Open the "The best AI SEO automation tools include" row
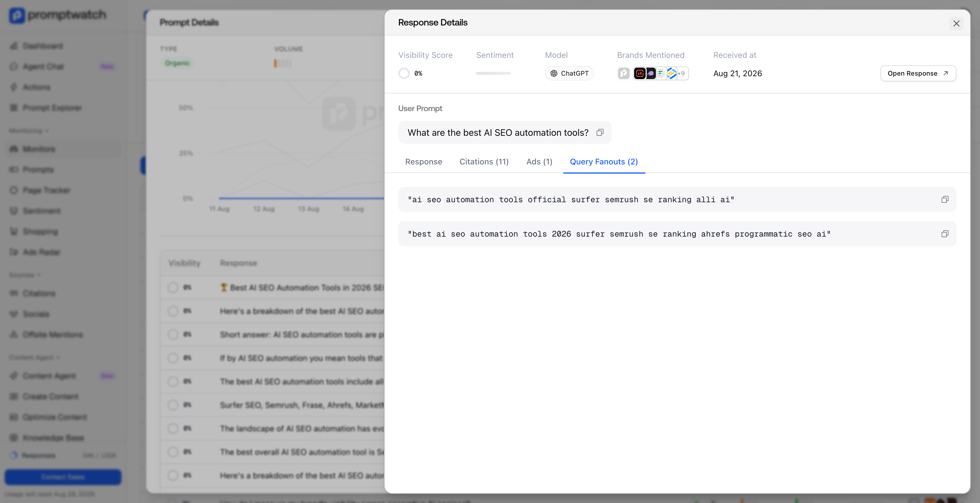 (x=273, y=382)
